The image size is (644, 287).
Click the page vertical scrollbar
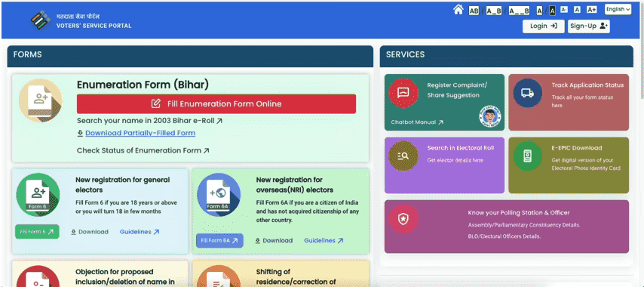tap(642, 143)
